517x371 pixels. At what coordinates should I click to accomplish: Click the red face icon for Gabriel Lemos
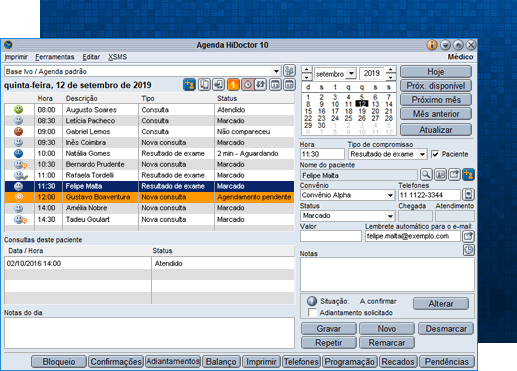[x=19, y=131]
